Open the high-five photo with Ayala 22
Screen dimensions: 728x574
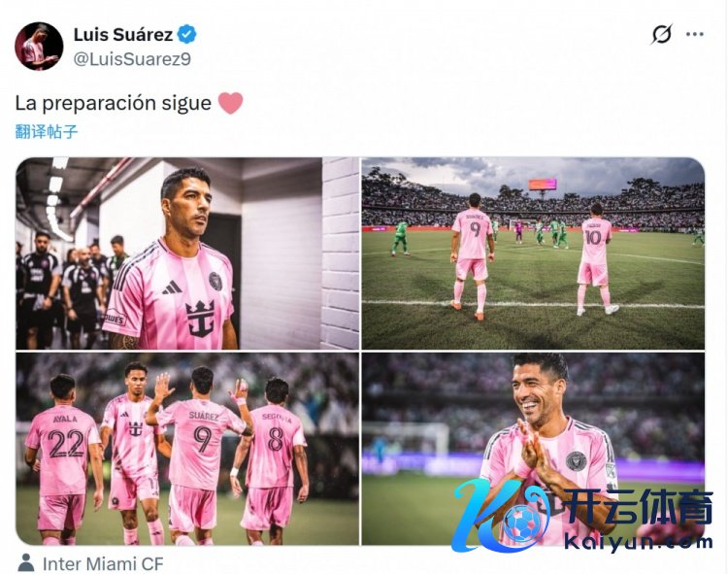[x=187, y=449]
